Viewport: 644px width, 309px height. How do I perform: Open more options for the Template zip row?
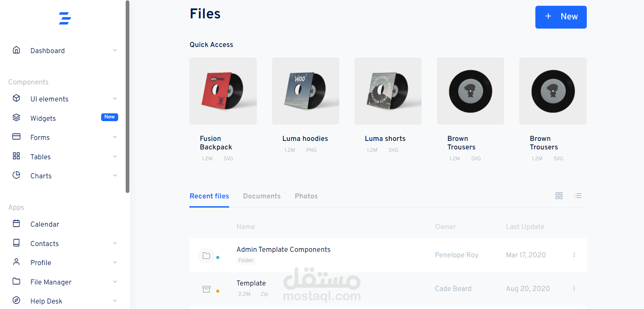tap(574, 289)
